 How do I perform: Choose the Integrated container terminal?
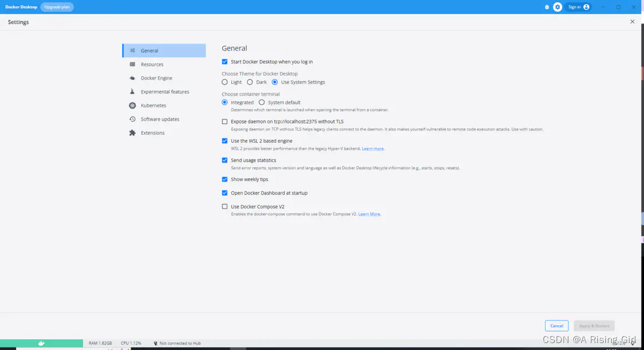point(225,102)
